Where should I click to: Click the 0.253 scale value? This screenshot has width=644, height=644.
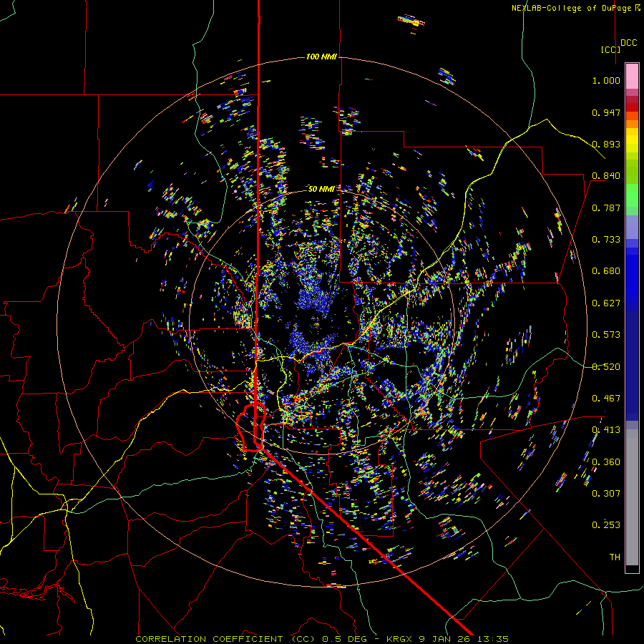[606, 525]
